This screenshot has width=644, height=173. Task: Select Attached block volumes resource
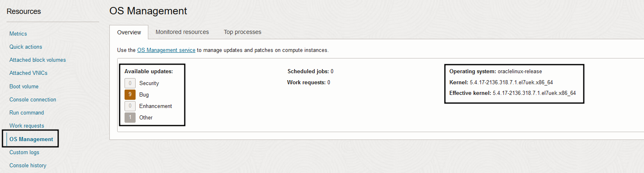tap(37, 60)
